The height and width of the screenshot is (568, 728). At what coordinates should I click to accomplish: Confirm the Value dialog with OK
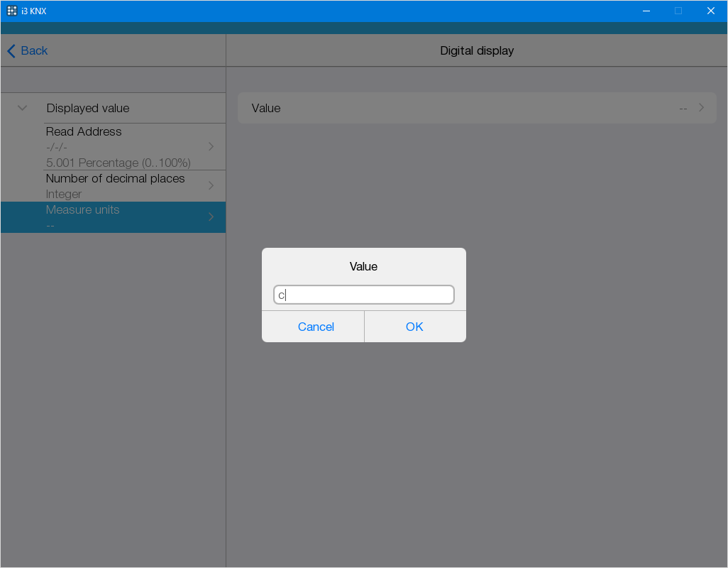coord(414,327)
